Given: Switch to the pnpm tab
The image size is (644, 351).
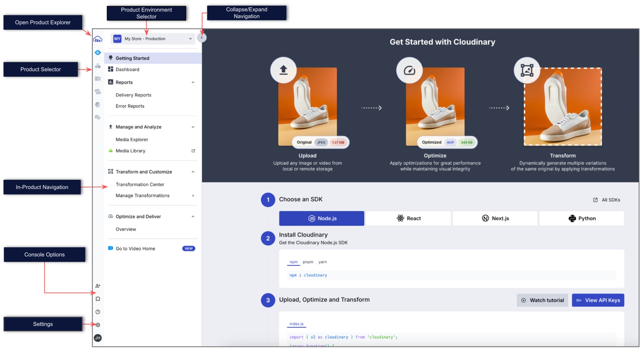Looking at the screenshot, I should tap(308, 262).
